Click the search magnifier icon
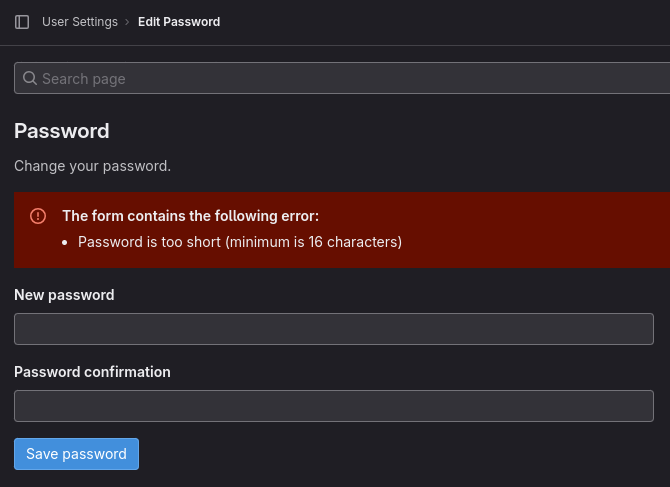Viewport: 670px width, 487px height. pos(29,78)
